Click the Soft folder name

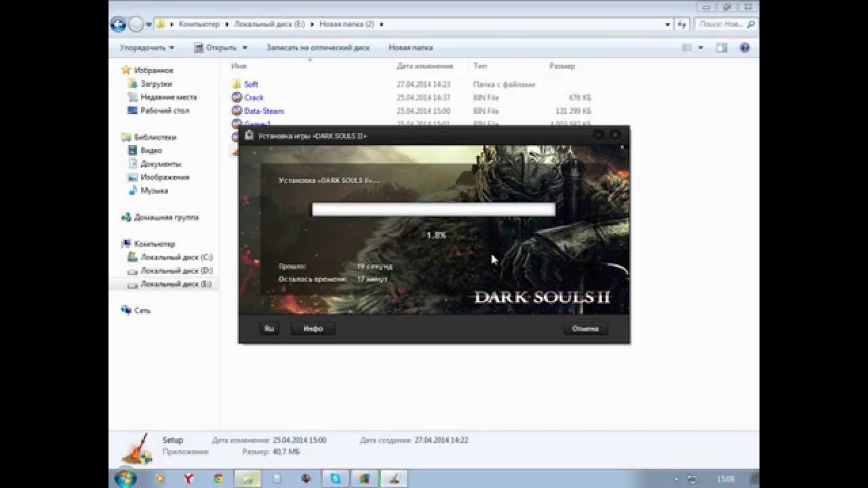click(x=251, y=85)
